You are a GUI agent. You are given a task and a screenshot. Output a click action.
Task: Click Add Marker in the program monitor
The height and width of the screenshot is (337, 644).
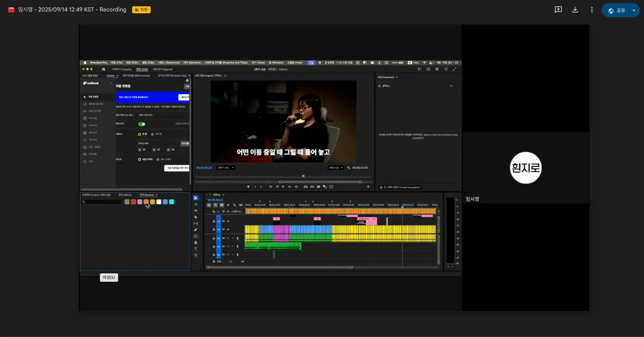248,187
